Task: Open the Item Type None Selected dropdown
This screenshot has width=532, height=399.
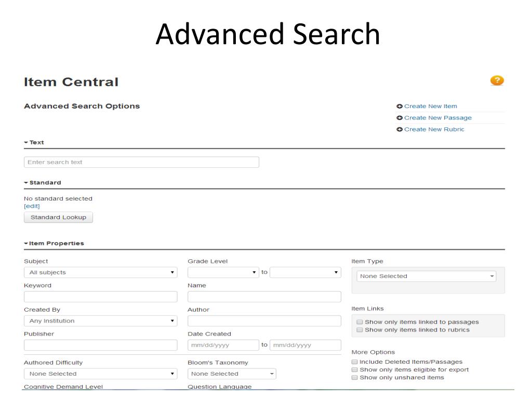Action: pos(427,276)
